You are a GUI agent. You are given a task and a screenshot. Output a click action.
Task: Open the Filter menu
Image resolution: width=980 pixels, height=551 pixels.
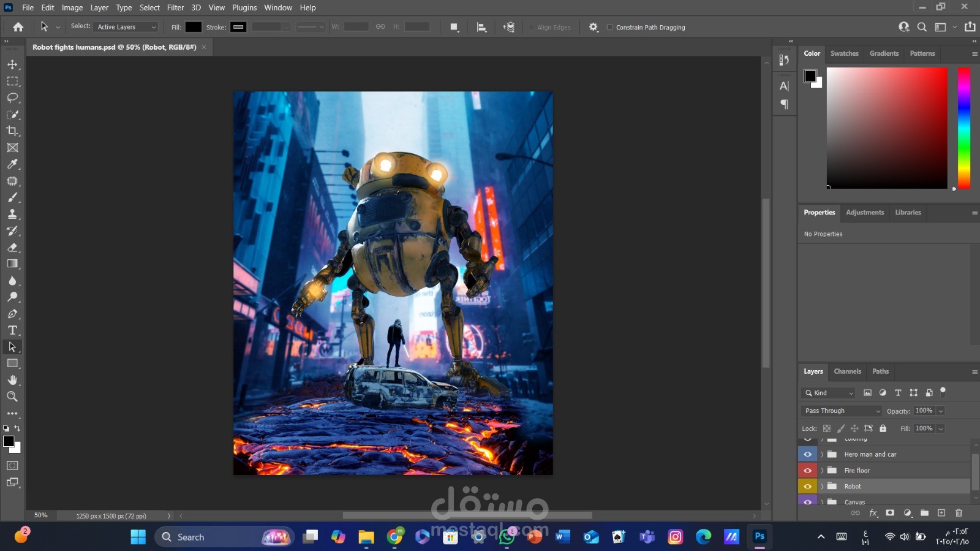[x=175, y=7]
